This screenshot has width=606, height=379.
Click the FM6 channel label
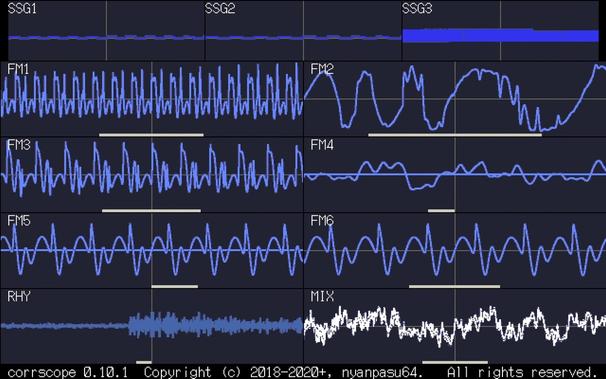(x=322, y=221)
